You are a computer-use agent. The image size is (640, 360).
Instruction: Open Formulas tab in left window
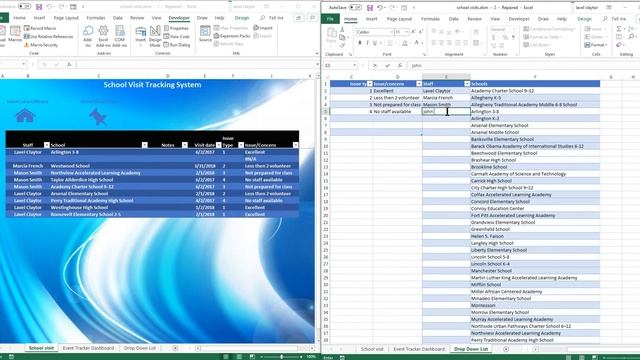click(x=96, y=18)
